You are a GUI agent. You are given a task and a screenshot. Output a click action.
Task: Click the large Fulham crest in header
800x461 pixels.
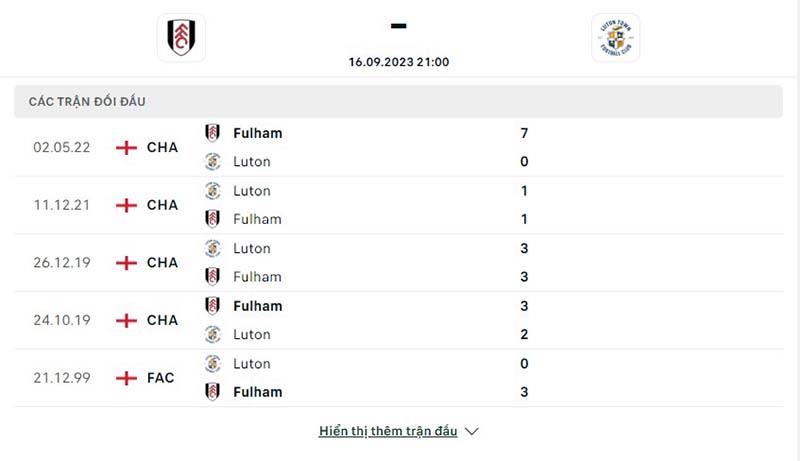(181, 37)
